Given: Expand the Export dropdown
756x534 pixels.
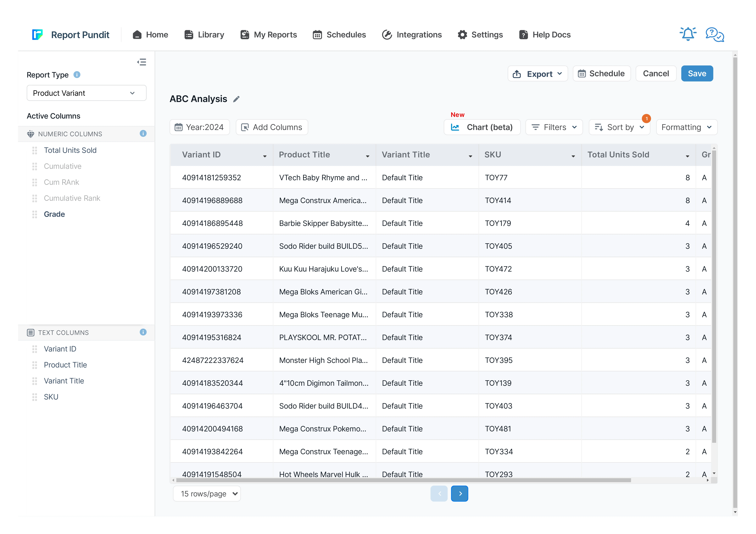Looking at the screenshot, I should pyautogui.click(x=537, y=74).
